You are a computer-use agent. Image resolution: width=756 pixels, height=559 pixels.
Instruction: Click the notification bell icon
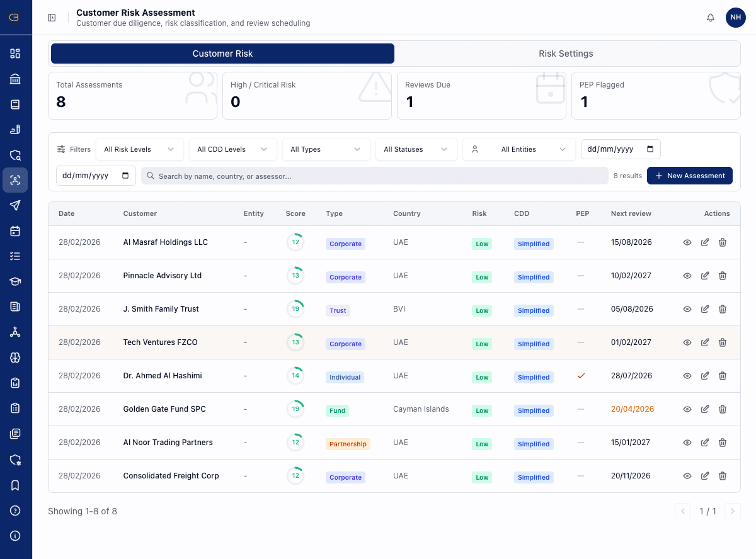point(711,18)
